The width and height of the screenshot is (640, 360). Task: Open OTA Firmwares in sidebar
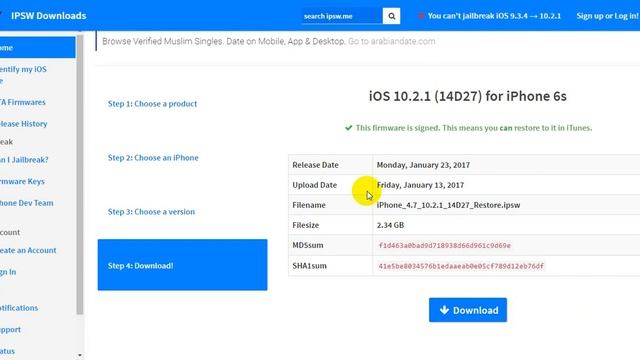[23, 102]
